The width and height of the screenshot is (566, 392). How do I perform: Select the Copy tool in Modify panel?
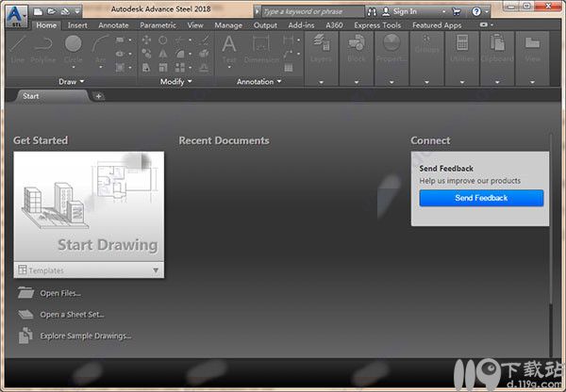tap(146, 54)
